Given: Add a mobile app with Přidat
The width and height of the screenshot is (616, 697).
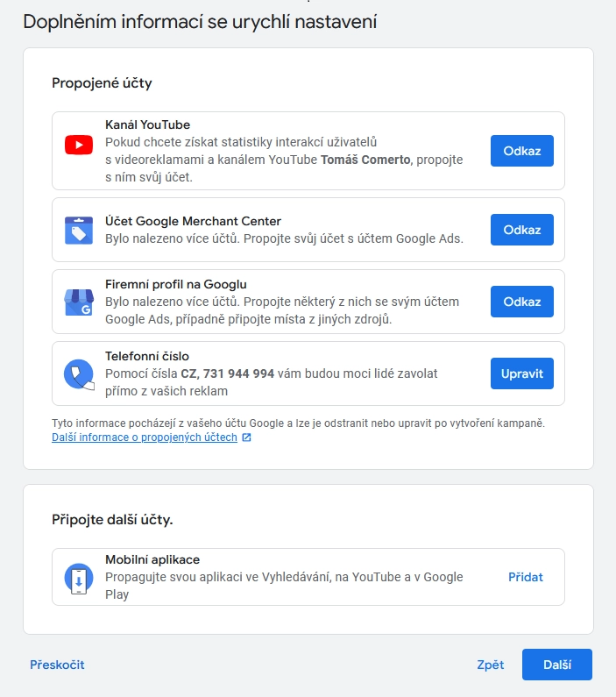Looking at the screenshot, I should pos(526,577).
